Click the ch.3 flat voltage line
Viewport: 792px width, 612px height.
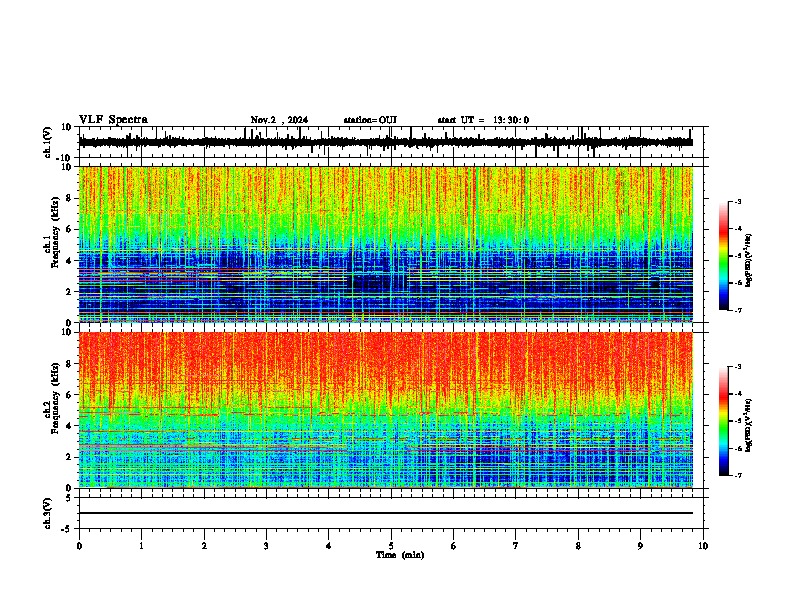tap(386, 513)
